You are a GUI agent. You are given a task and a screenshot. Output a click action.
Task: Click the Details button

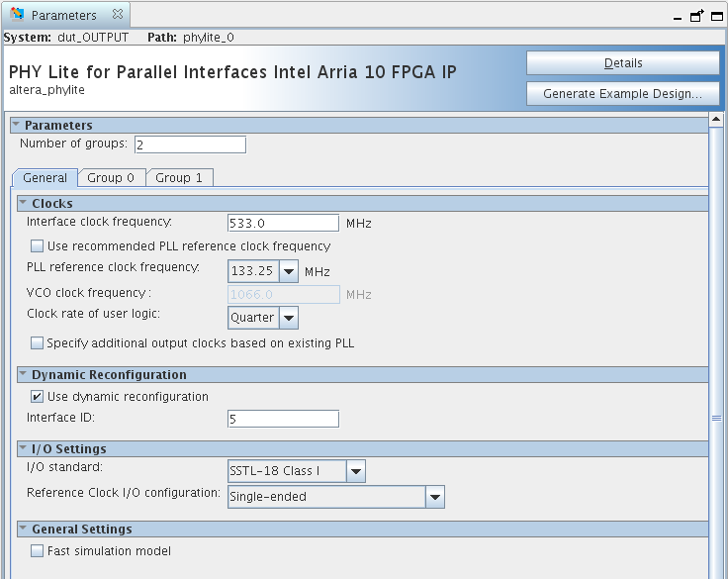pyautogui.click(x=623, y=63)
